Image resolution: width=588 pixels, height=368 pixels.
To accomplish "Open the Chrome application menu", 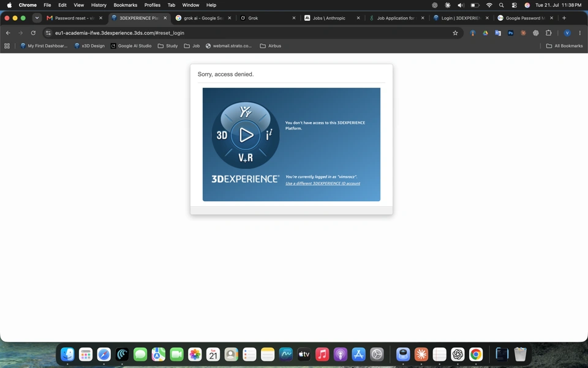I will coord(28,6).
